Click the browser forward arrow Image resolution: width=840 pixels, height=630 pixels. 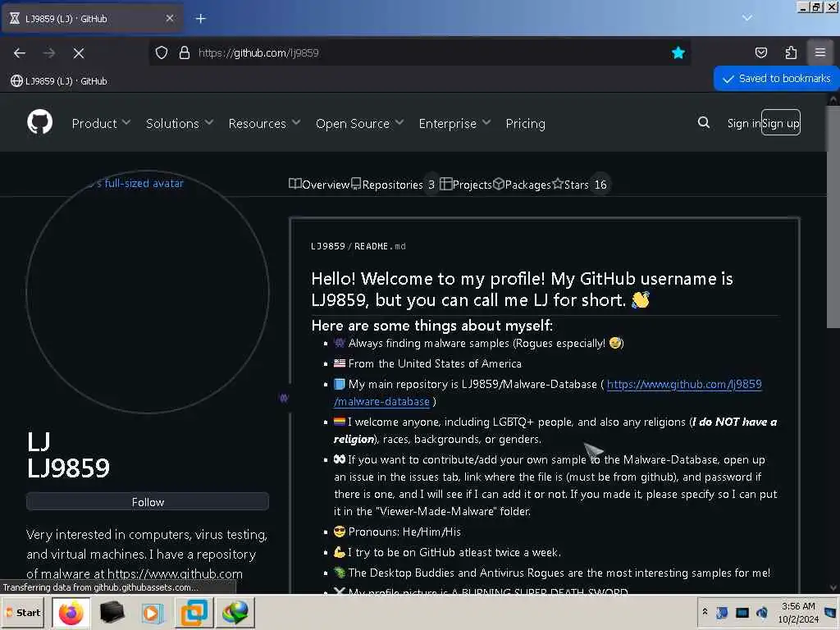[49, 52]
